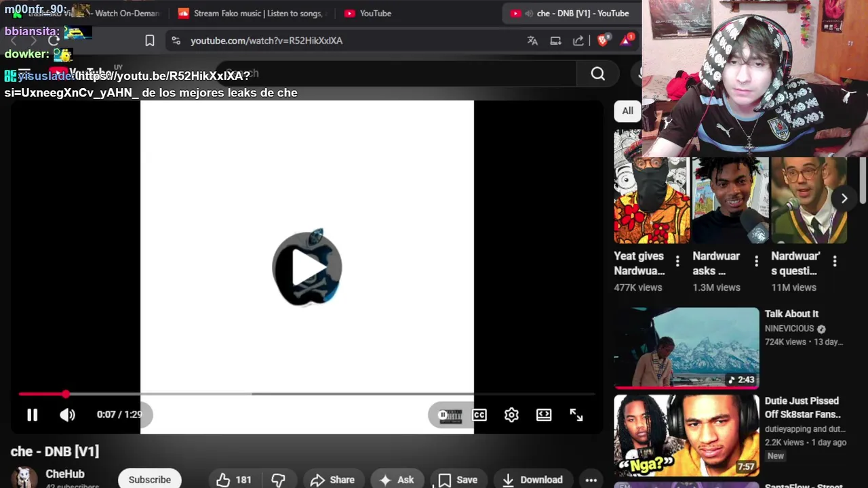Bookmark this page with bookmark icon
The image size is (868, 488).
(x=150, y=41)
